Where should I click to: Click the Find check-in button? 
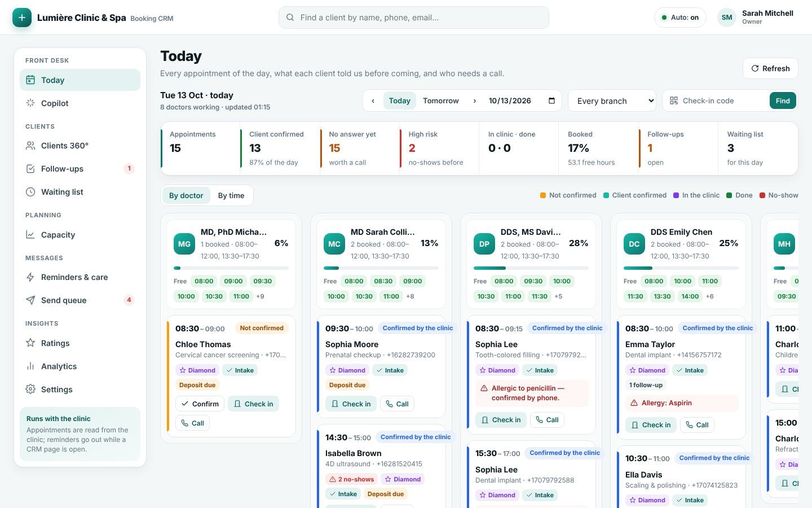pyautogui.click(x=783, y=101)
